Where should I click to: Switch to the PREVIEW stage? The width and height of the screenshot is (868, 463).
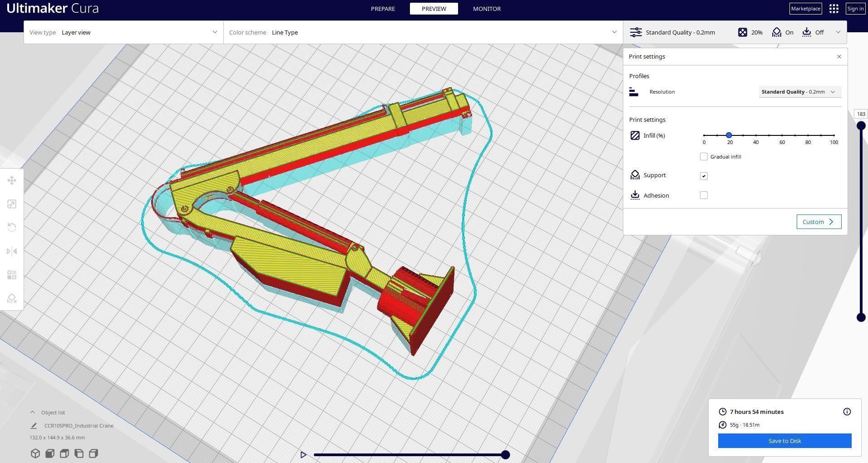pyautogui.click(x=434, y=9)
